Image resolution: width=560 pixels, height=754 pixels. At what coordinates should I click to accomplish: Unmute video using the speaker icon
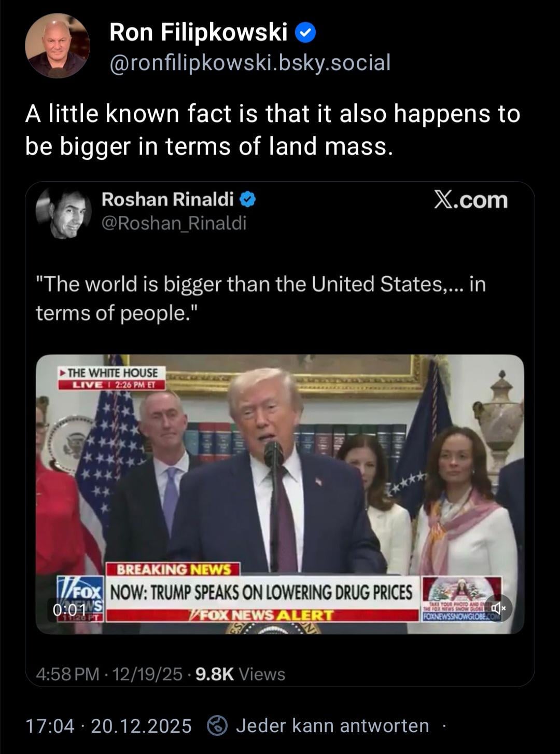(x=498, y=608)
